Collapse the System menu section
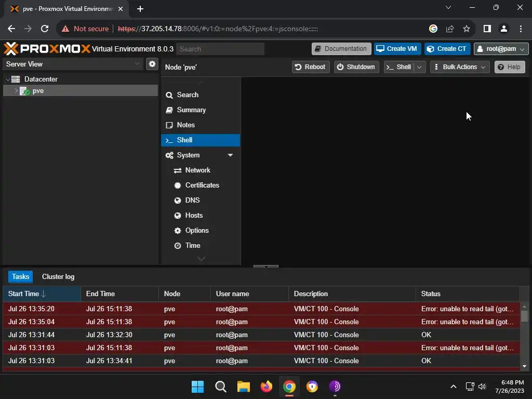Image resolution: width=532 pixels, height=399 pixels. (230, 155)
